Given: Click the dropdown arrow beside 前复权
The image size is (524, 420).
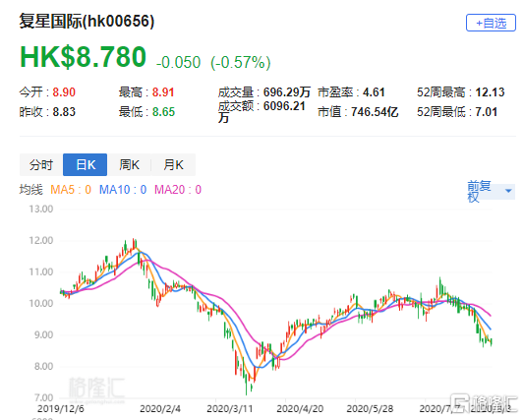Looking at the screenshot, I should (508, 191).
